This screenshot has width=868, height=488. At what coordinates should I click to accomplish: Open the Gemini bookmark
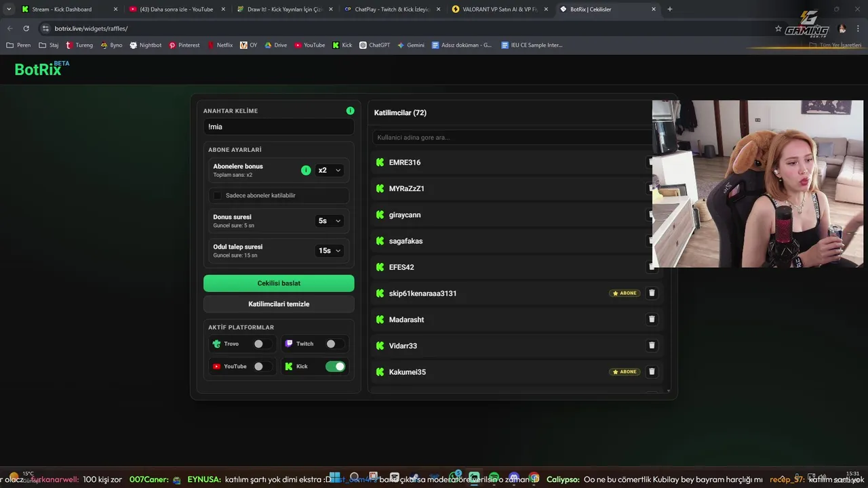(x=411, y=45)
